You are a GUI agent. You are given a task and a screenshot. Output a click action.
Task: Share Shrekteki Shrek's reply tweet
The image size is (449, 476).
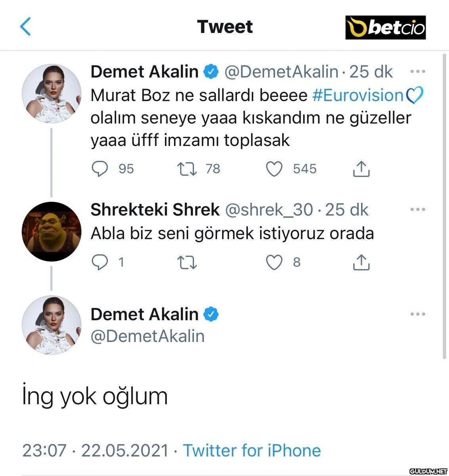point(361,262)
